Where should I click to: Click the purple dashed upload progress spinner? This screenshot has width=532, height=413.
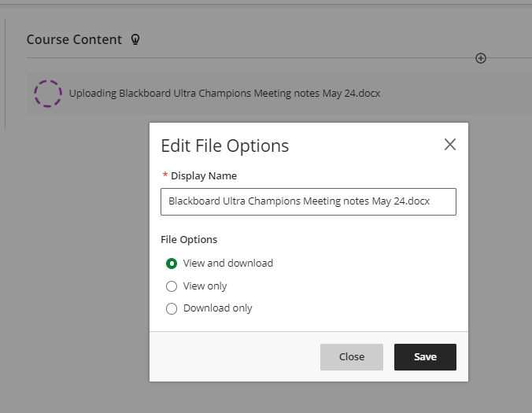coord(48,94)
